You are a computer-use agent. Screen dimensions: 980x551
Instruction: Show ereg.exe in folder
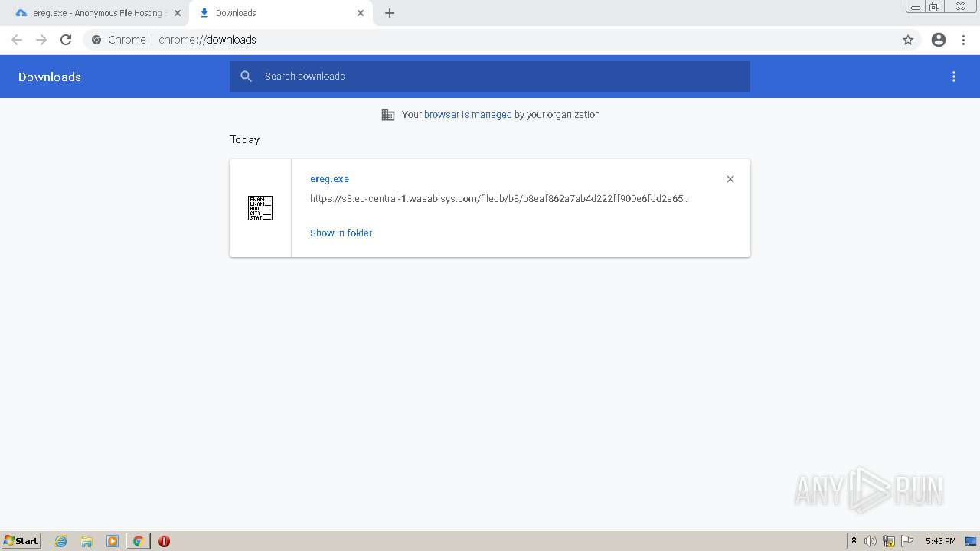pos(341,233)
